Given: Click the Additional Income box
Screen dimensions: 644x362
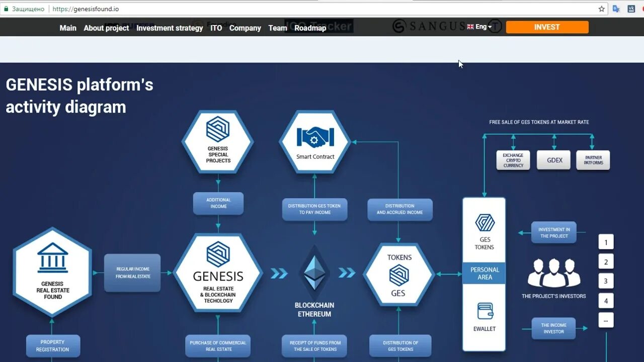Looking at the screenshot, I should tap(218, 203).
